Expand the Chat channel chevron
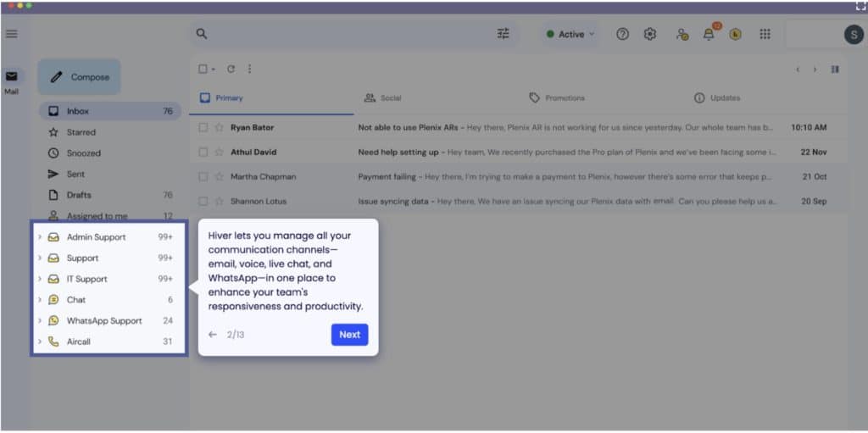The width and height of the screenshot is (868, 433). point(40,300)
